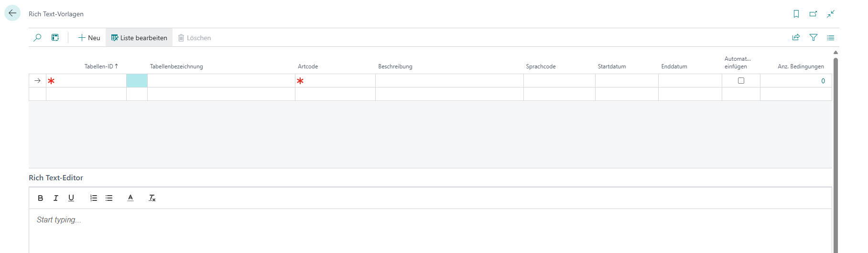868x253 pixels.
Task: Click the Tabellenbezeichnung cell in first row
Action: (x=221, y=81)
